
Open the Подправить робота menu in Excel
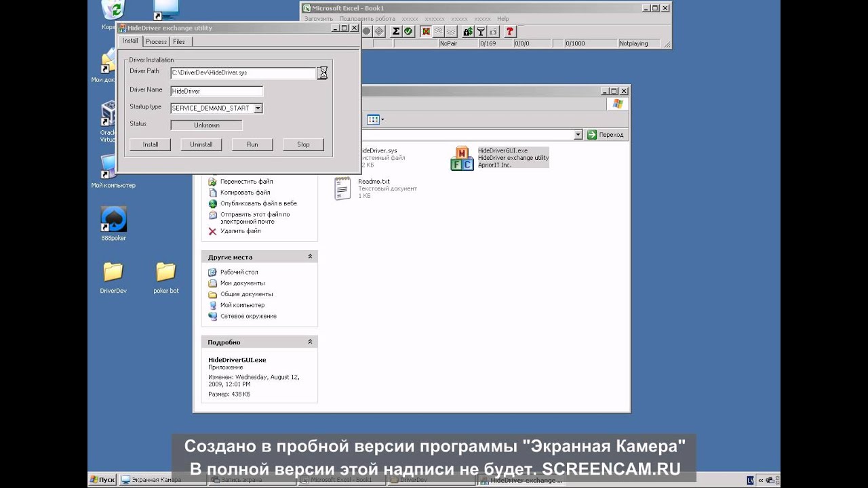point(367,19)
